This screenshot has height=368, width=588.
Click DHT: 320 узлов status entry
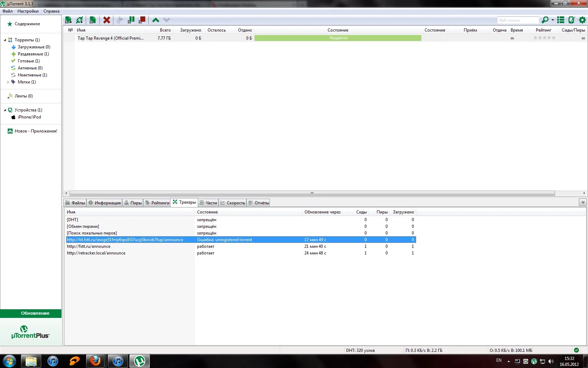click(360, 350)
